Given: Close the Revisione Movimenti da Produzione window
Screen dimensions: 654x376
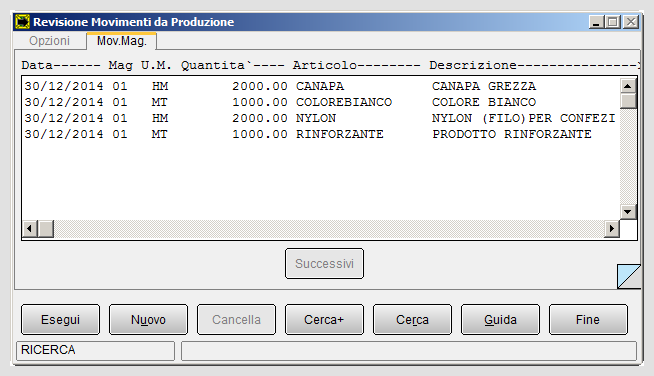Looking at the screenshot, I should 631,22.
